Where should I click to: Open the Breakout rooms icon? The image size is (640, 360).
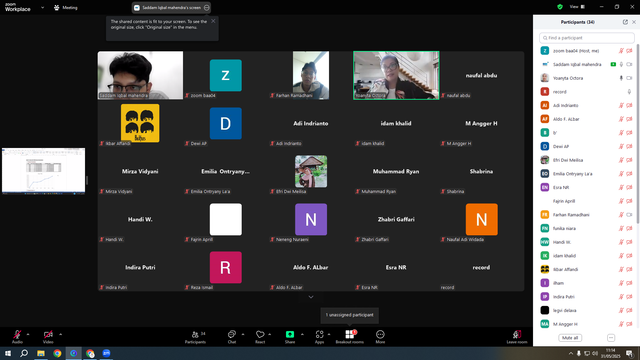(x=349, y=334)
